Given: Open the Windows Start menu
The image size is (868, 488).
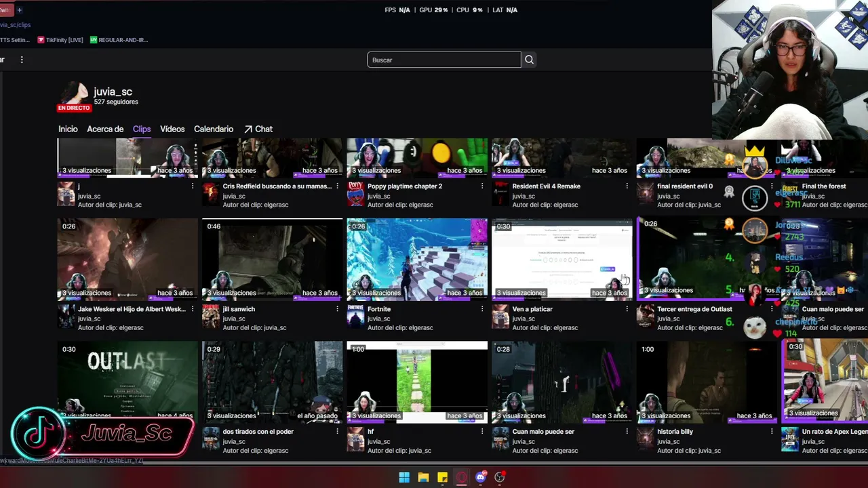Looking at the screenshot, I should click(x=404, y=477).
